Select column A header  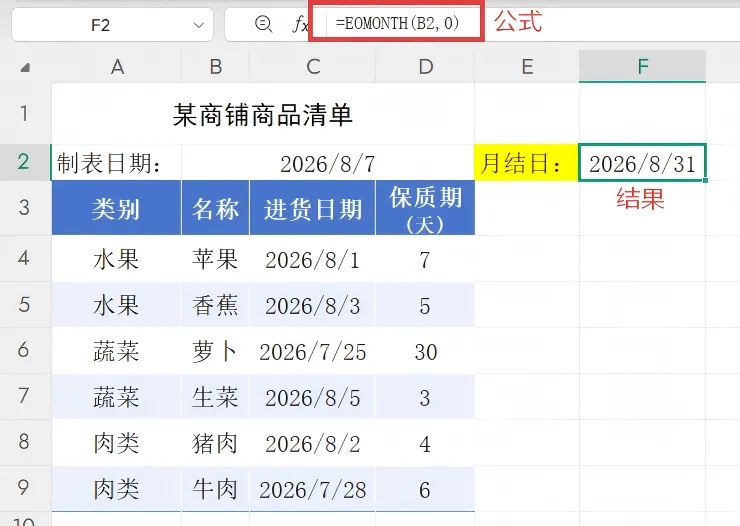[117, 67]
